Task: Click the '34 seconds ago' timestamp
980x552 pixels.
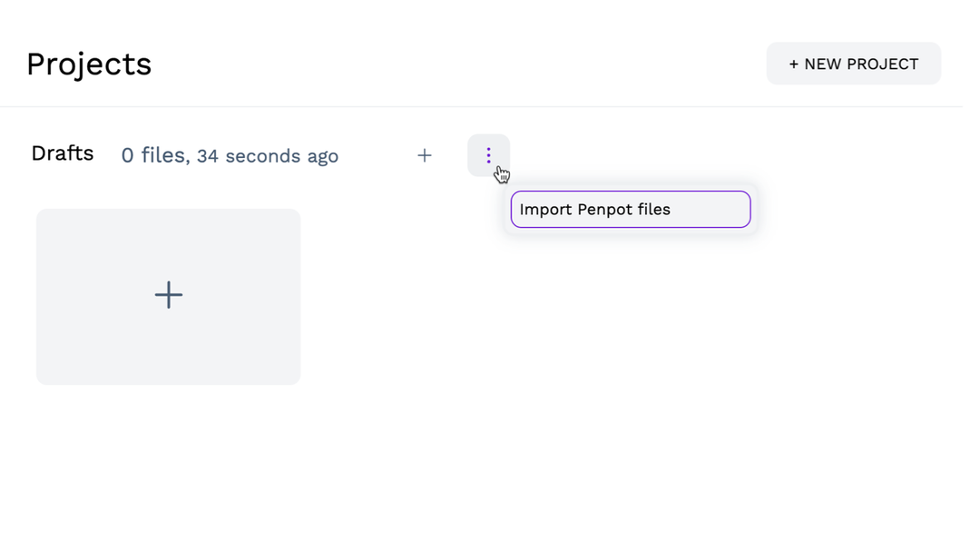Action: 268,156
